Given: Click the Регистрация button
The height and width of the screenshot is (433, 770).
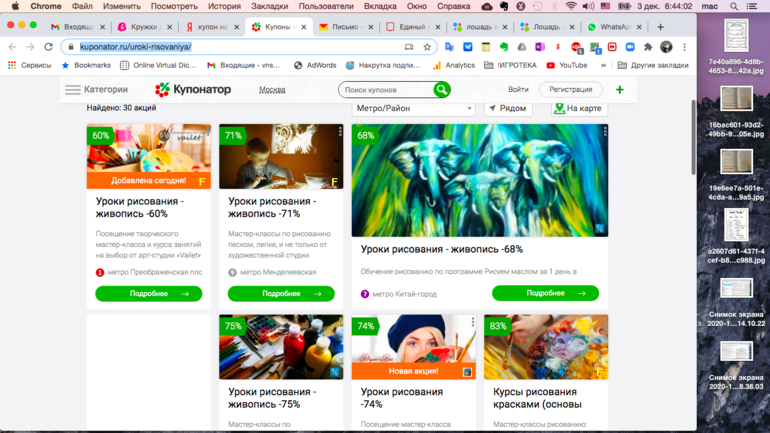Looking at the screenshot, I should [x=570, y=90].
